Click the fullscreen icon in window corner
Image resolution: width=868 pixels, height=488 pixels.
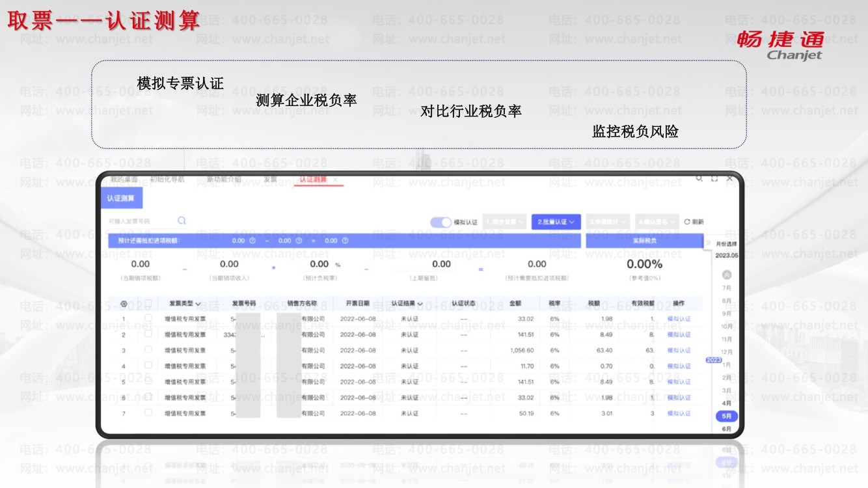(x=714, y=178)
